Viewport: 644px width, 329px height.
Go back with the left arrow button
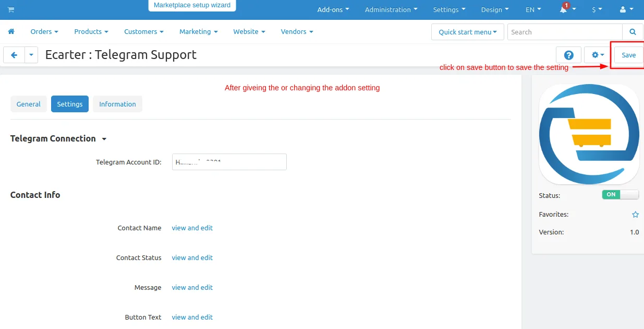(x=14, y=55)
